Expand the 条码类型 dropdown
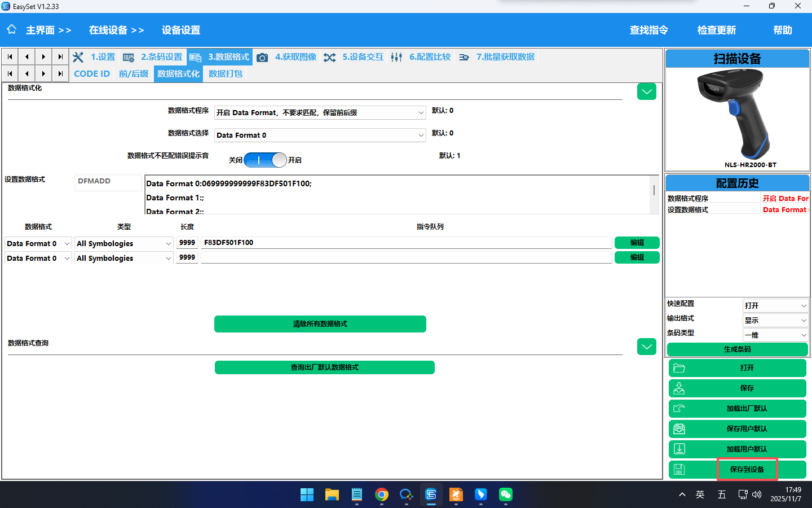 click(x=775, y=335)
